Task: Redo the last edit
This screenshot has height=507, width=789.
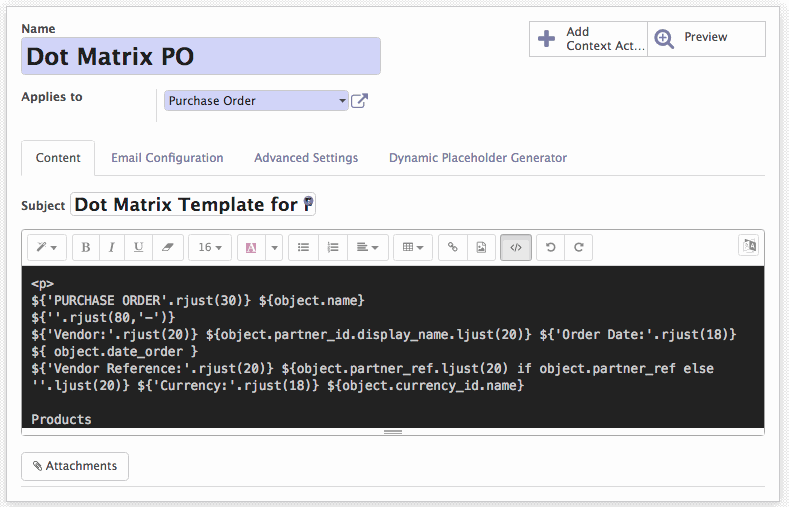Action: (x=579, y=247)
